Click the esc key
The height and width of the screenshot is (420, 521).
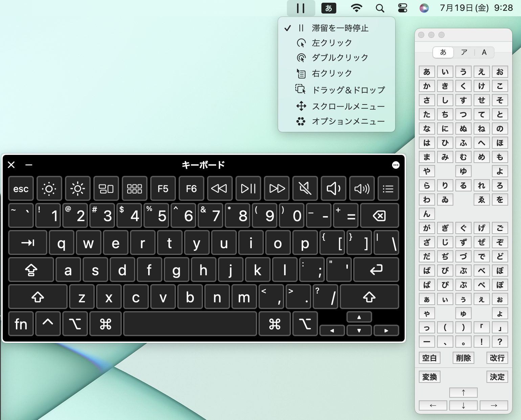coord(21,188)
